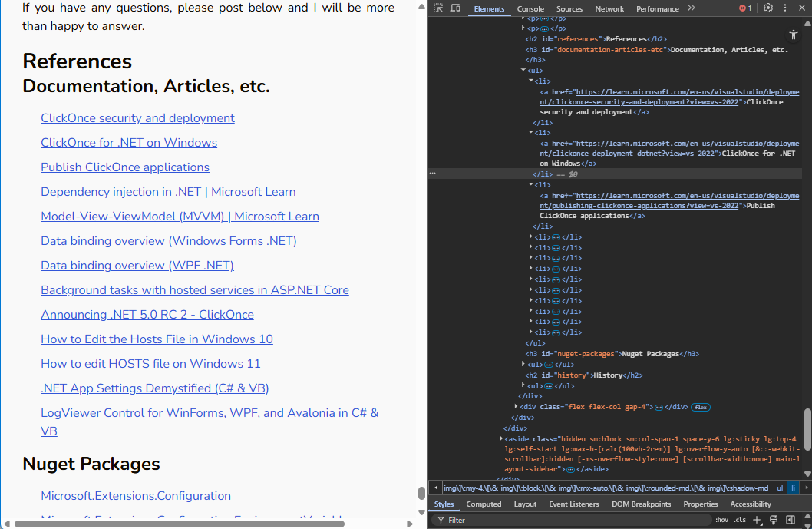The height and width of the screenshot is (529, 812).
Task: Collapse the ClickOnce security li node
Action: 531,81
